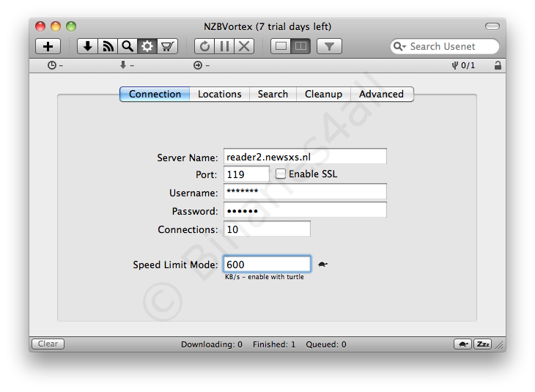
Task: Click the Search Usenet field
Action: (x=445, y=46)
